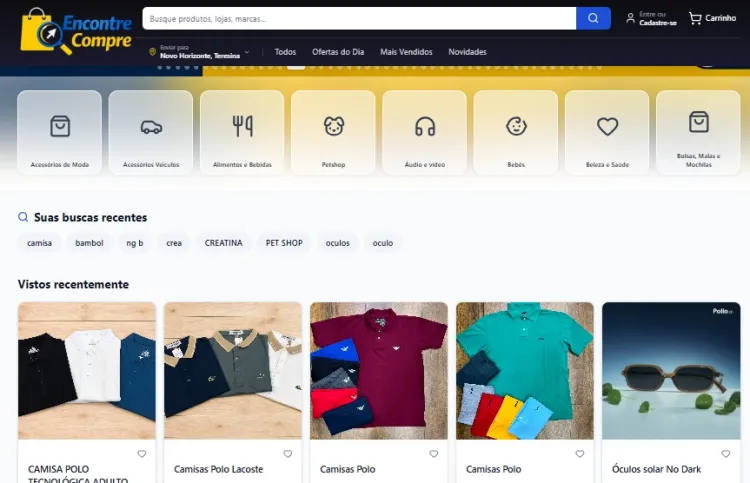Select recent search chip crea
The width and height of the screenshot is (750, 483).
[x=174, y=243]
